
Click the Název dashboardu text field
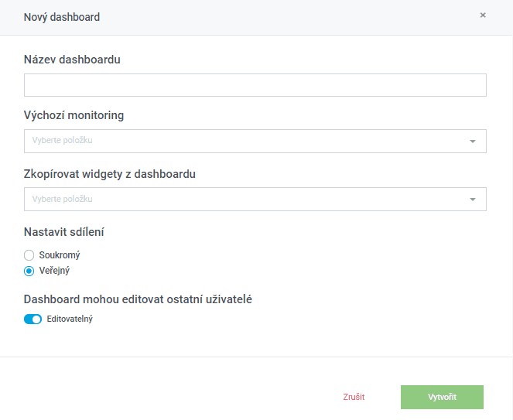255,85
